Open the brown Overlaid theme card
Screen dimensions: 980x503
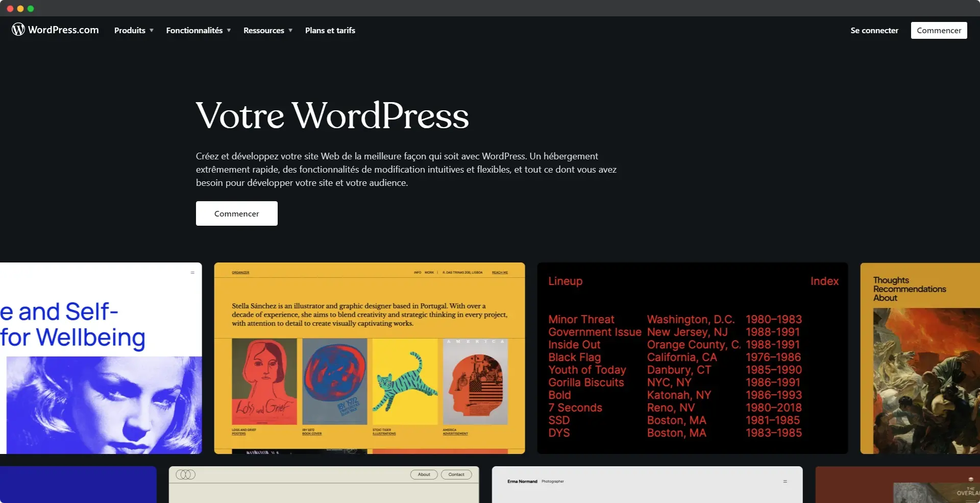pyautogui.click(x=897, y=485)
